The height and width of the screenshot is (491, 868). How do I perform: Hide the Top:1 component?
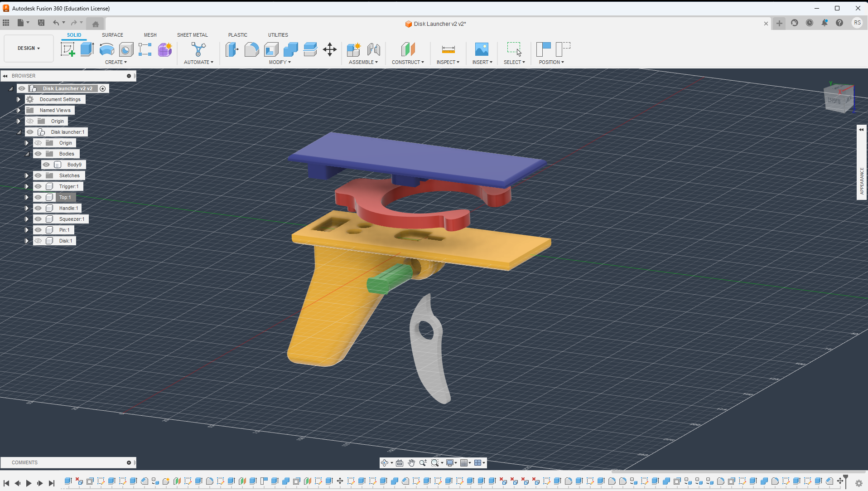(x=38, y=197)
